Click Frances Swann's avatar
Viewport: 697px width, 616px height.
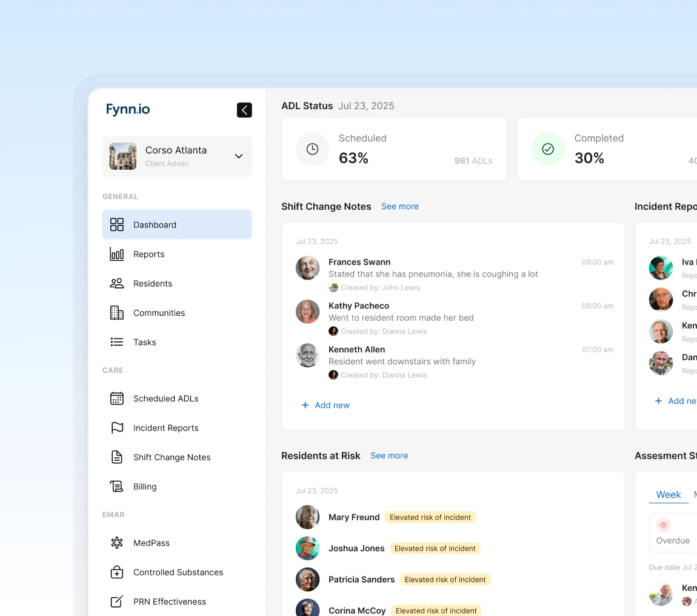308,268
